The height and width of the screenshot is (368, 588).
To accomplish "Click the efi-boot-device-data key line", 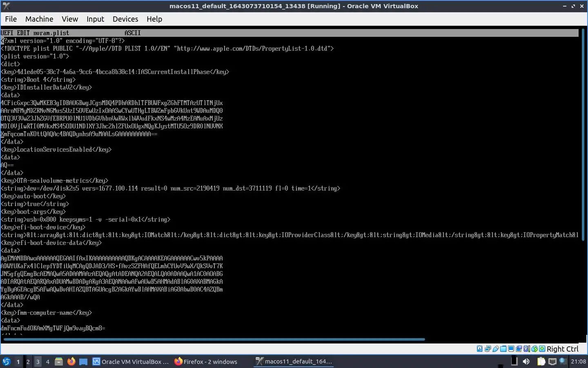I will tap(51, 242).
